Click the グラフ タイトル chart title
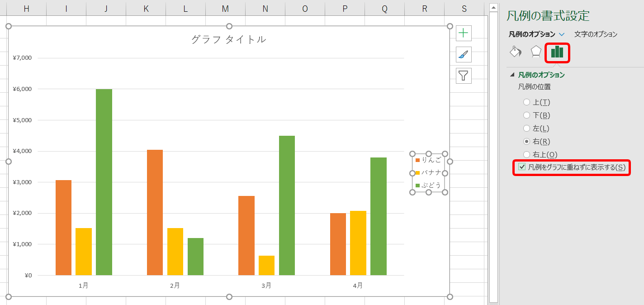The width and height of the screenshot is (644, 305). coord(228,40)
